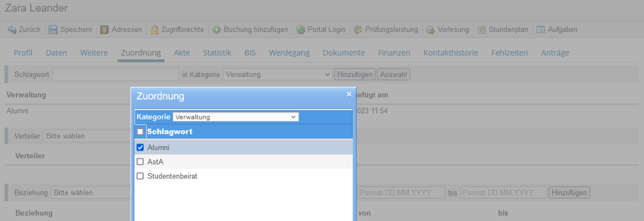Click the Auswahl button
644x221 pixels.
tap(393, 75)
